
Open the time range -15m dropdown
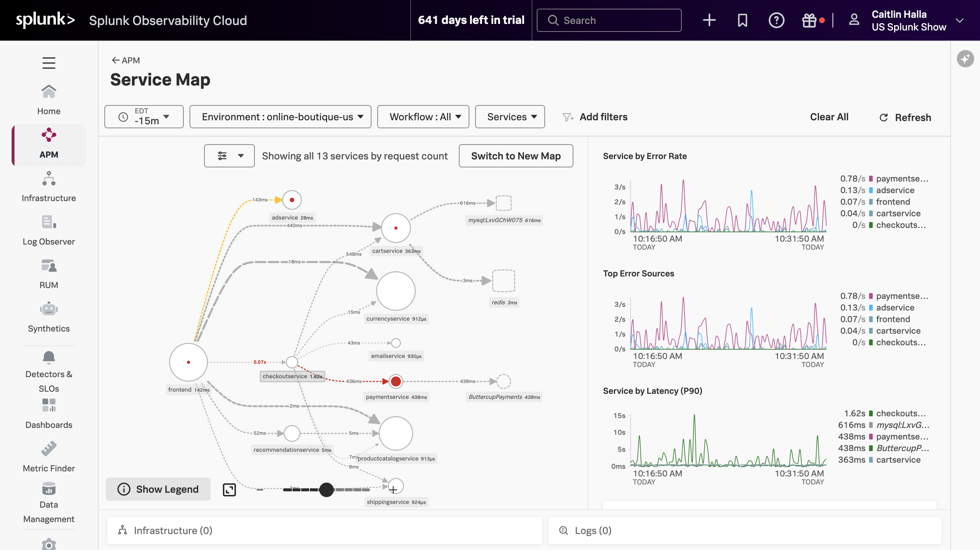point(144,117)
